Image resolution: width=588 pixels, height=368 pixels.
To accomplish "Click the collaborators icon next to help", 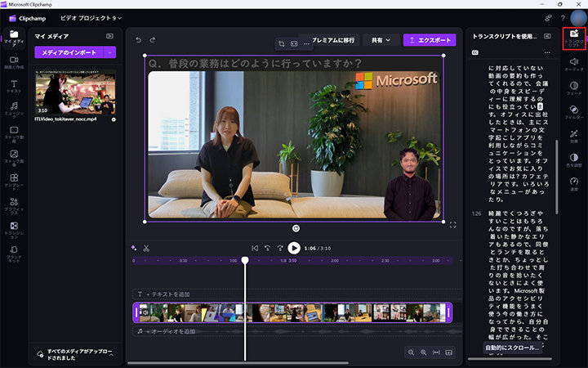I will coord(548,18).
